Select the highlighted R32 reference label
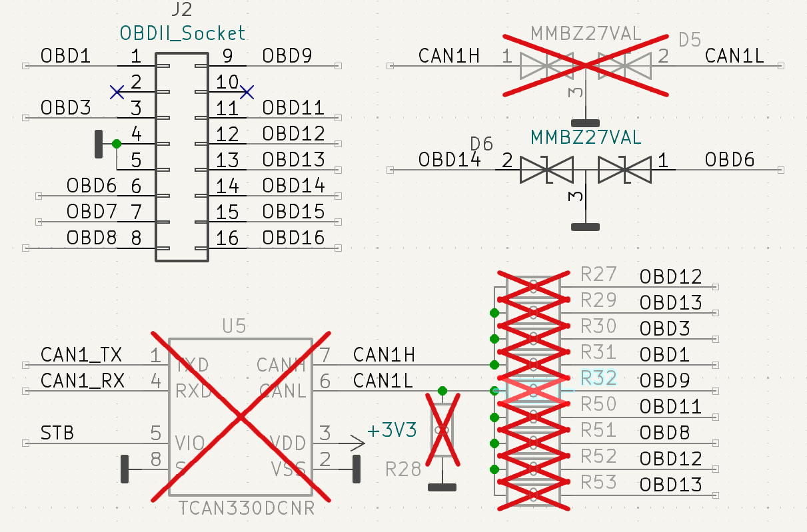 tap(598, 378)
